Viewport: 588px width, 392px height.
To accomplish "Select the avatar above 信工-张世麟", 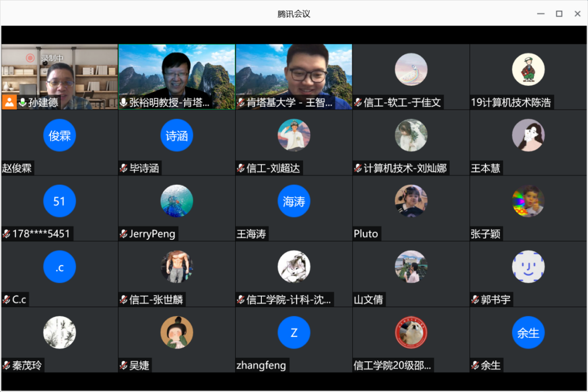I will click(x=177, y=267).
